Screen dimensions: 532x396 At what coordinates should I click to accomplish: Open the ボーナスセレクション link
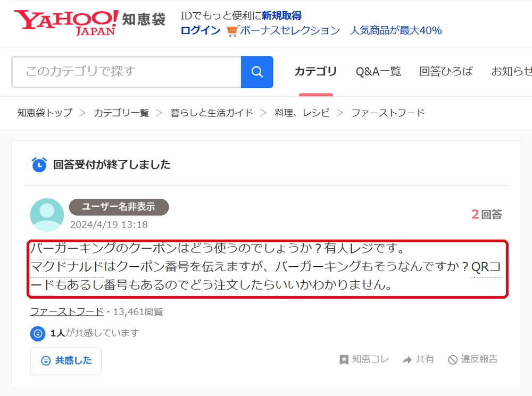coord(290,30)
